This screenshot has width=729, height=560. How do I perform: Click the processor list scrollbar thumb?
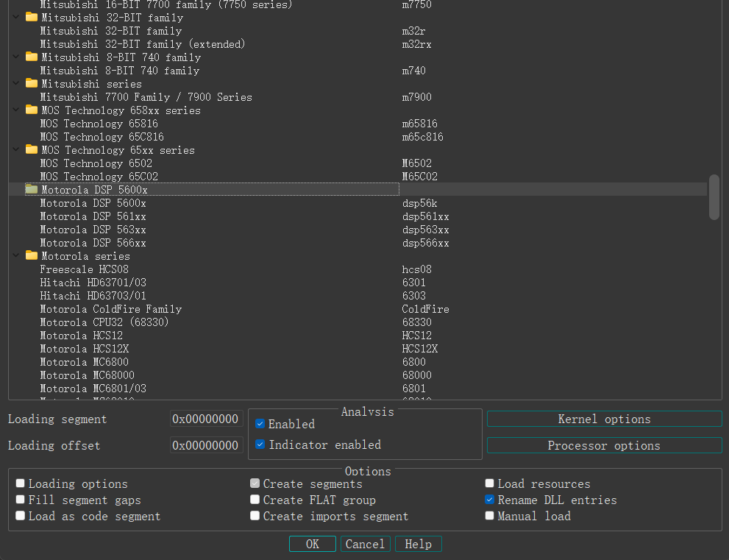[x=714, y=196]
